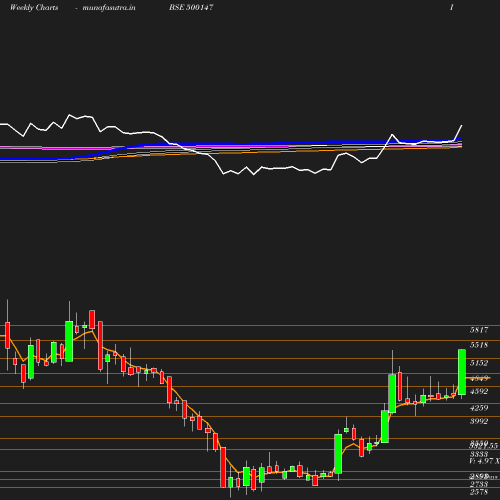Select the 4592 price level label
Screen dimensions: 500x500
(x=479, y=391)
